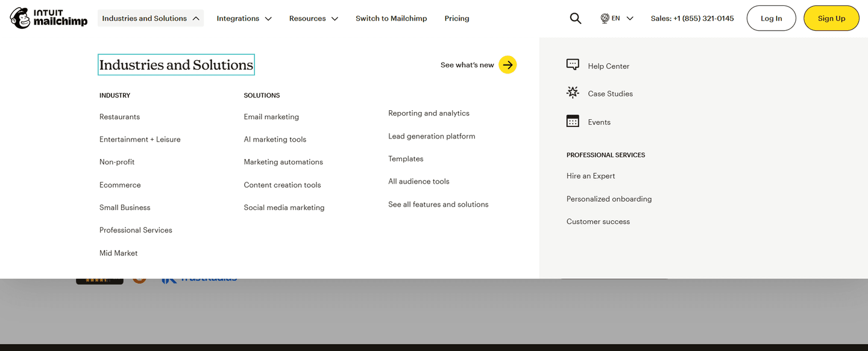Click Switch to Mailchimp
Screen dimensions: 868x351
pyautogui.click(x=391, y=19)
